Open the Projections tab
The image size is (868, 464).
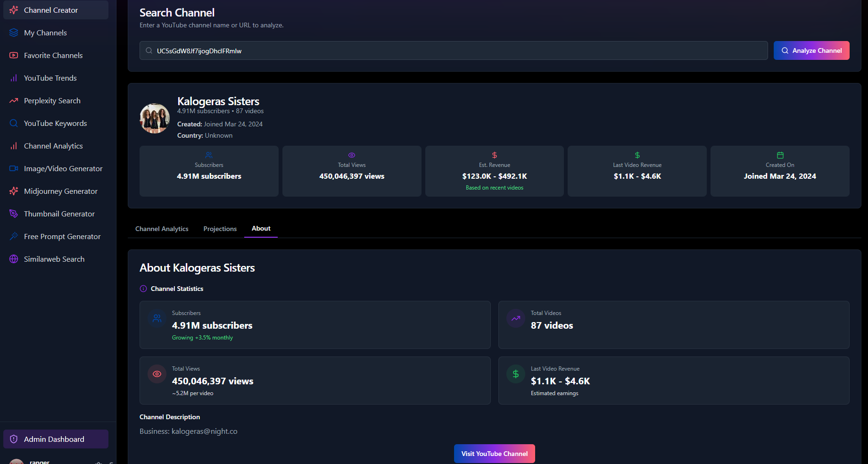click(220, 229)
